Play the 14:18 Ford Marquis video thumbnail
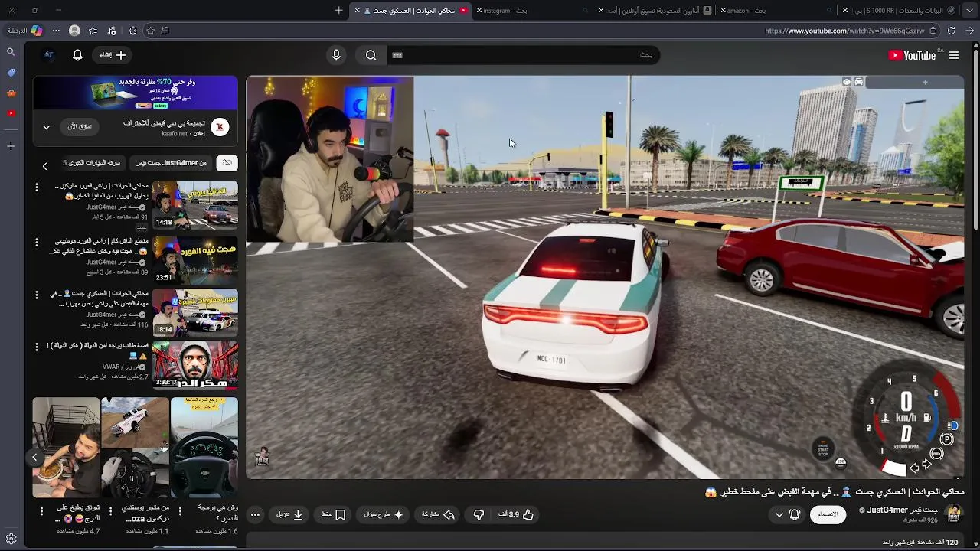Image resolution: width=980 pixels, height=551 pixels. (x=194, y=205)
